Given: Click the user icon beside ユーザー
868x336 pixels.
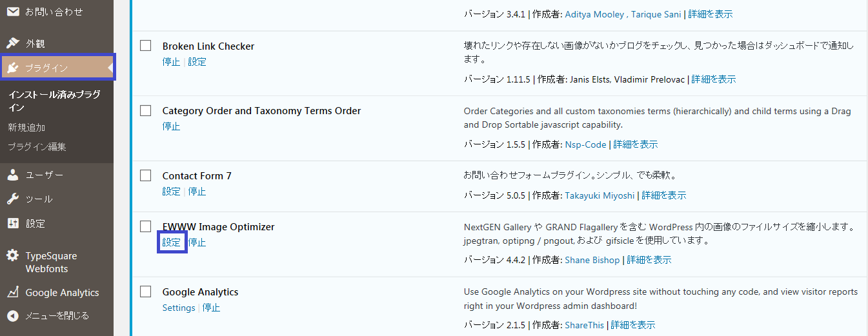Looking at the screenshot, I should click(12, 175).
